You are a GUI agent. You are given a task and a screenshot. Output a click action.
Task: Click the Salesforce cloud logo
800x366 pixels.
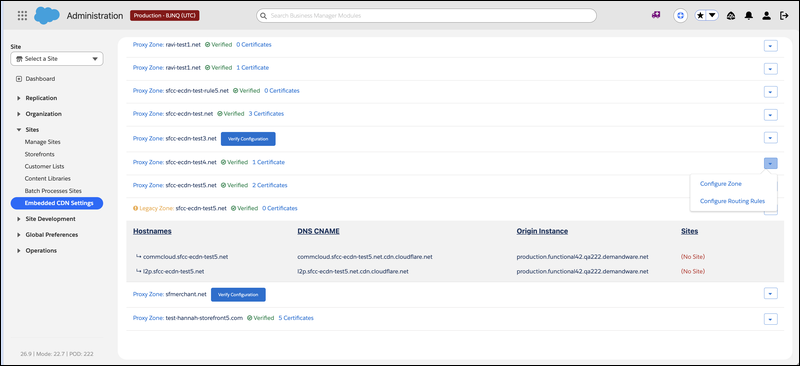[47, 16]
